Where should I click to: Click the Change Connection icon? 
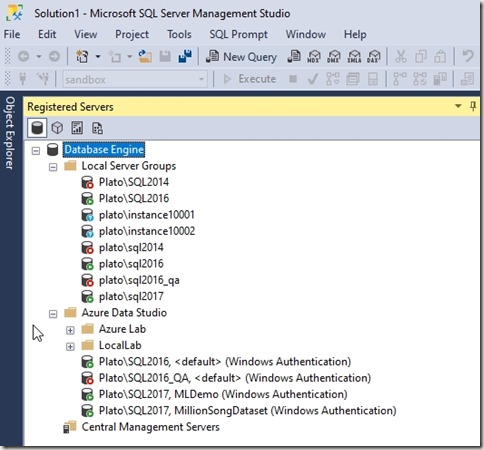pyautogui.click(x=43, y=79)
